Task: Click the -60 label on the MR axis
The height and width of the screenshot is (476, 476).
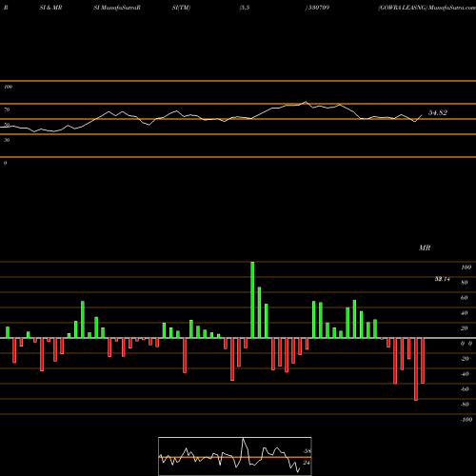Action: coord(465,389)
